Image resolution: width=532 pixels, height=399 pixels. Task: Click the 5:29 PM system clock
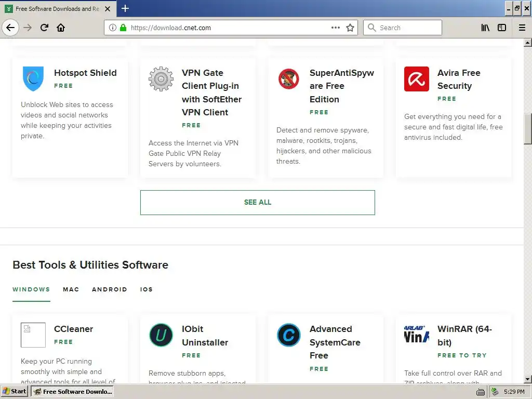(x=514, y=392)
